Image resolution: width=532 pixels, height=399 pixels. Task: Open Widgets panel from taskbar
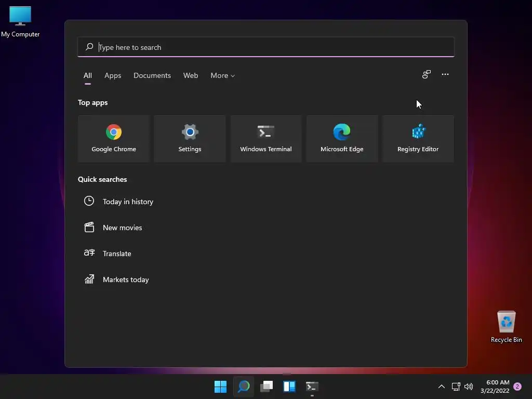289,387
